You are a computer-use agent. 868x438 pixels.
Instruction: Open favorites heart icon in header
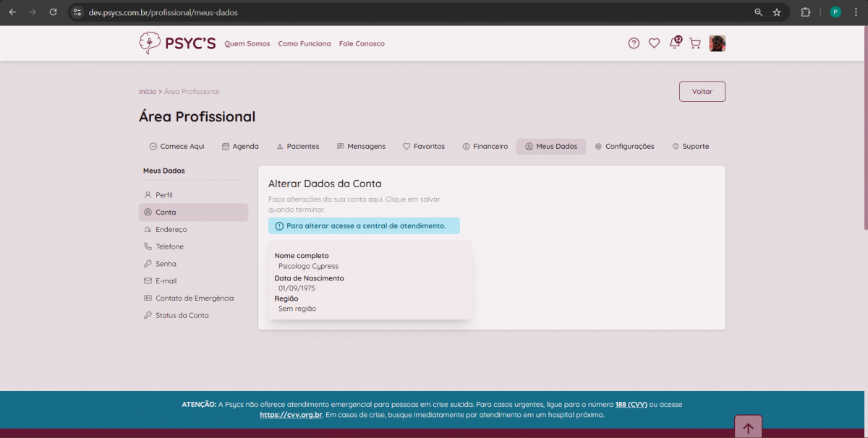pyautogui.click(x=654, y=43)
